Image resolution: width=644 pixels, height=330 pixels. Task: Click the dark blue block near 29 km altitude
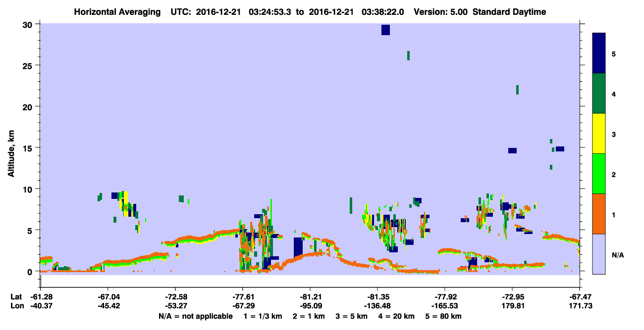click(385, 30)
